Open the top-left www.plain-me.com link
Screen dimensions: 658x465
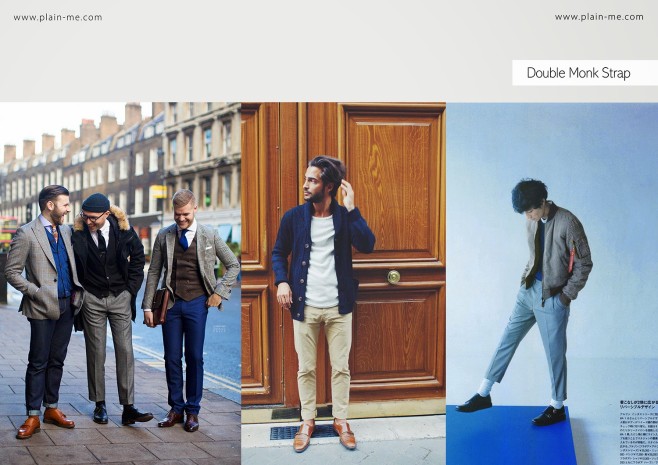click(58, 17)
